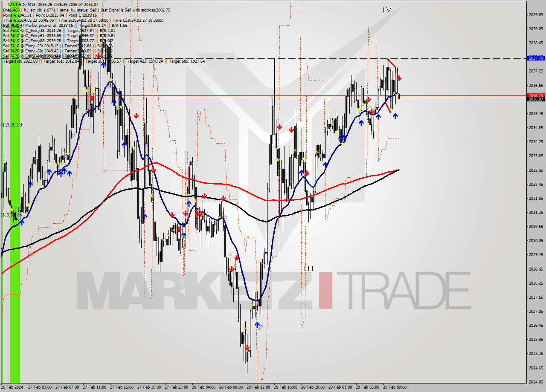
Task: Click the 2034.85 price axis label
Action: pos(536,127)
